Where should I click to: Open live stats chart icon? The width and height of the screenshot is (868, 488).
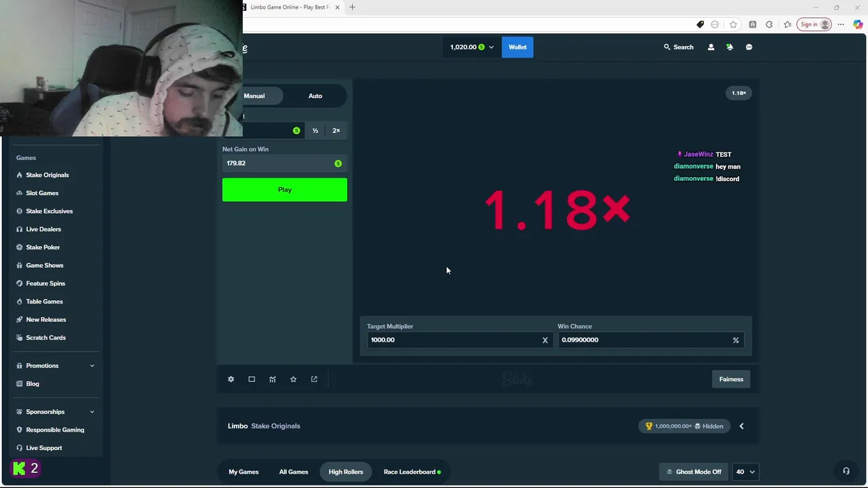273,379
